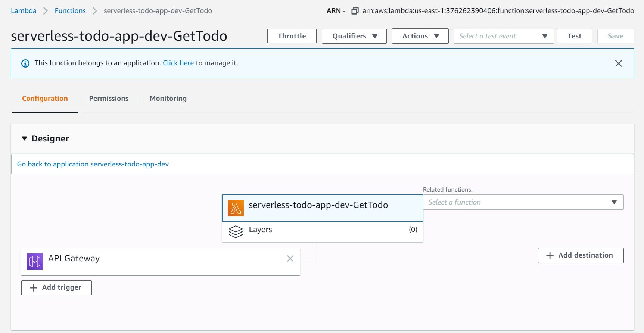Viewport: 644px width, 333px height.
Task: Open the Configuration tab
Action: 45,99
